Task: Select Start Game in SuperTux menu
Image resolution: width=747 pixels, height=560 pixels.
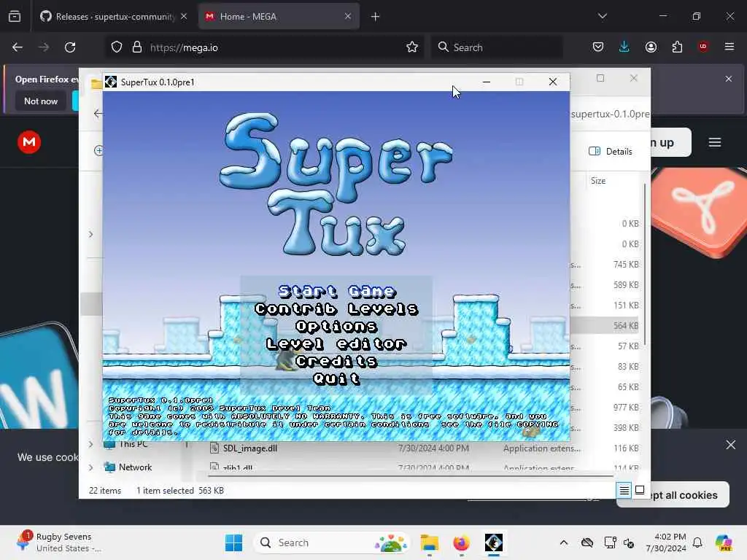Action: 336,291
